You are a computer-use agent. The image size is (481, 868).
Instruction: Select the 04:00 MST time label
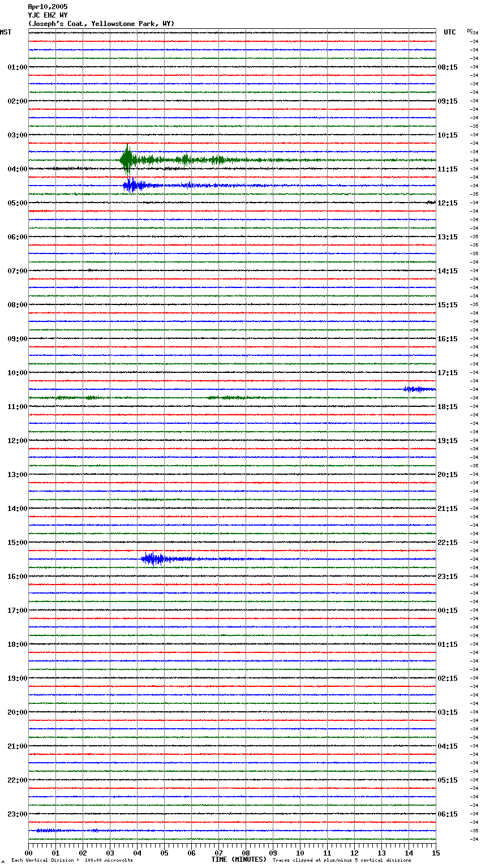tap(18, 169)
